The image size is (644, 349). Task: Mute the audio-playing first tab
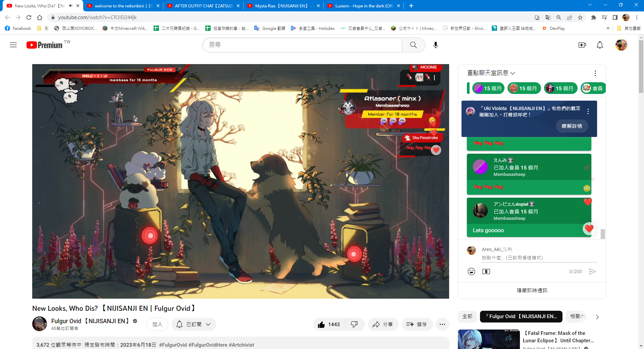point(70,6)
